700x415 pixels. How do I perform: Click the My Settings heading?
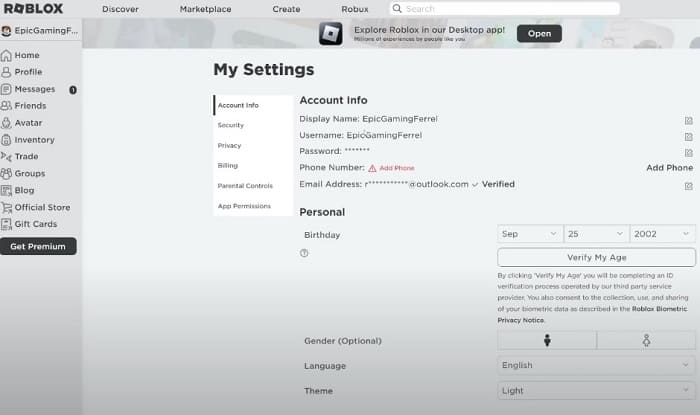264,70
